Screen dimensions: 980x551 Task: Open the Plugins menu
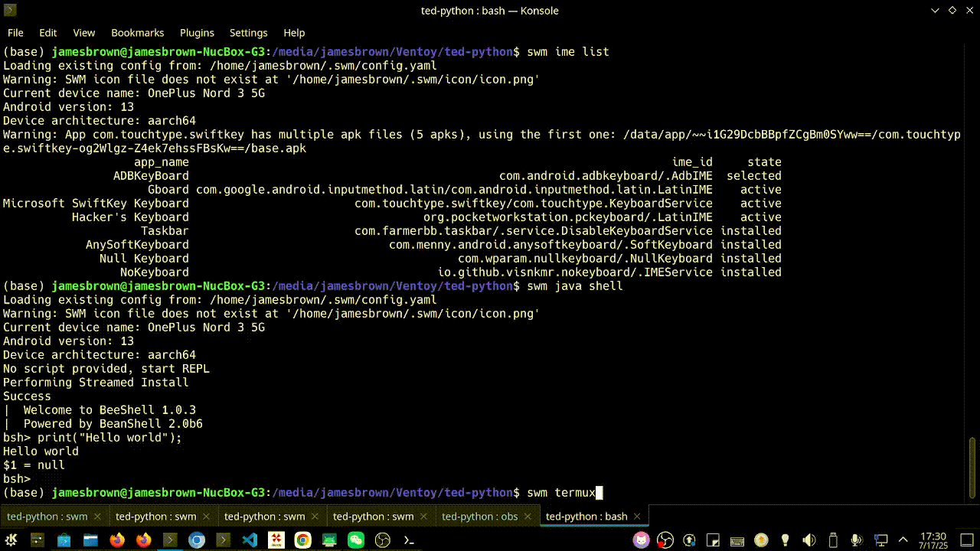pyautogui.click(x=197, y=33)
